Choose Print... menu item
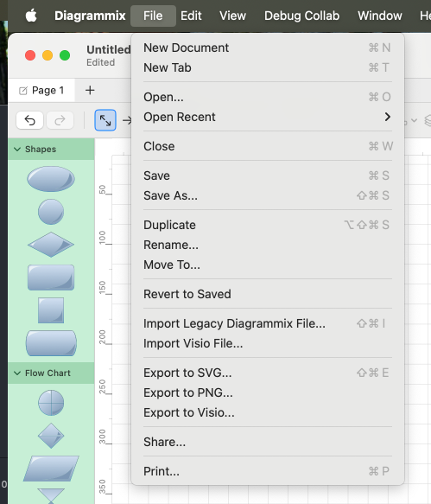 (268, 471)
